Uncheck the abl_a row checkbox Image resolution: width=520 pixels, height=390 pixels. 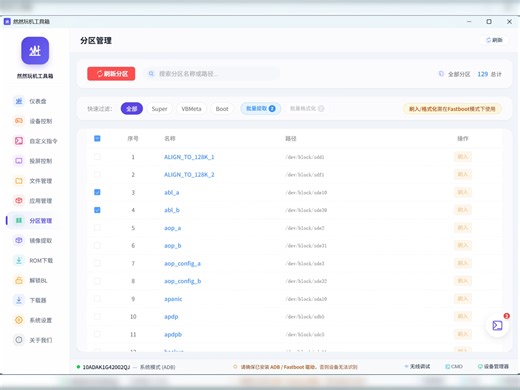pyautogui.click(x=97, y=192)
